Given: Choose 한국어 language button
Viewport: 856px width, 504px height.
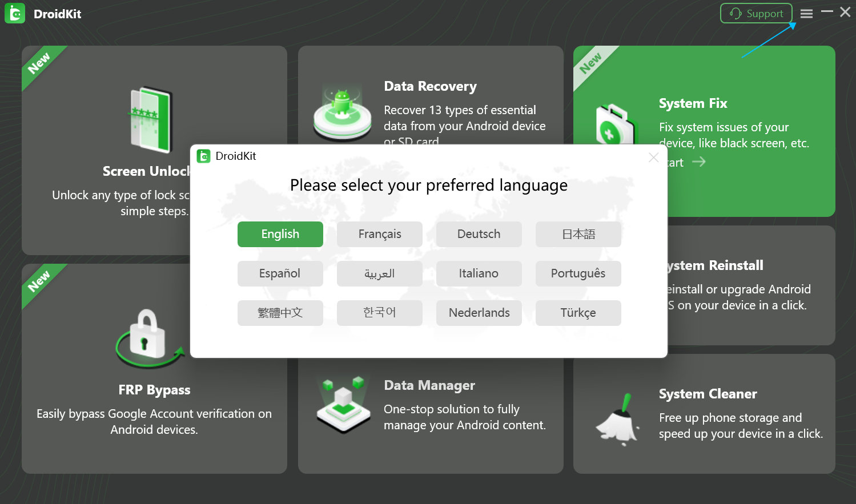Looking at the screenshot, I should point(380,313).
